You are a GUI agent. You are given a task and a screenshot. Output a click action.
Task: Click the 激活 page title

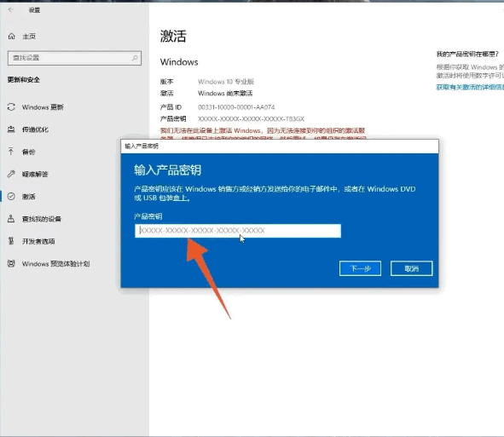tap(173, 36)
